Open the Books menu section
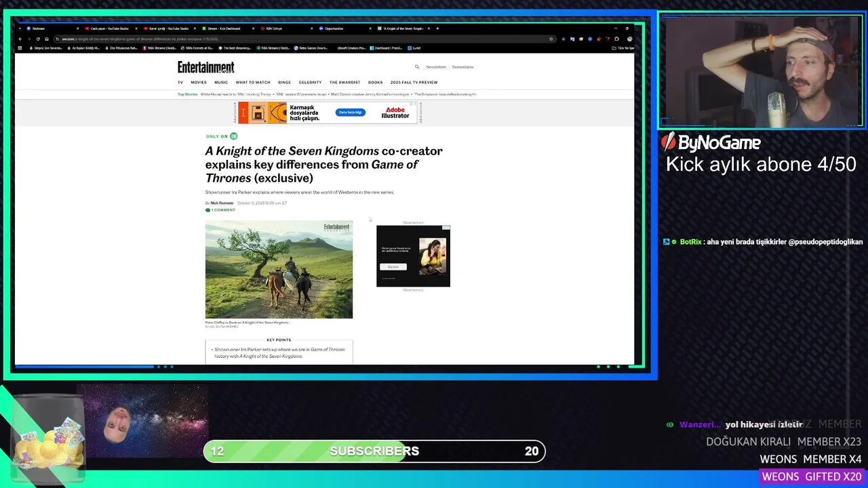Viewport: 868px width, 488px height. point(375,83)
